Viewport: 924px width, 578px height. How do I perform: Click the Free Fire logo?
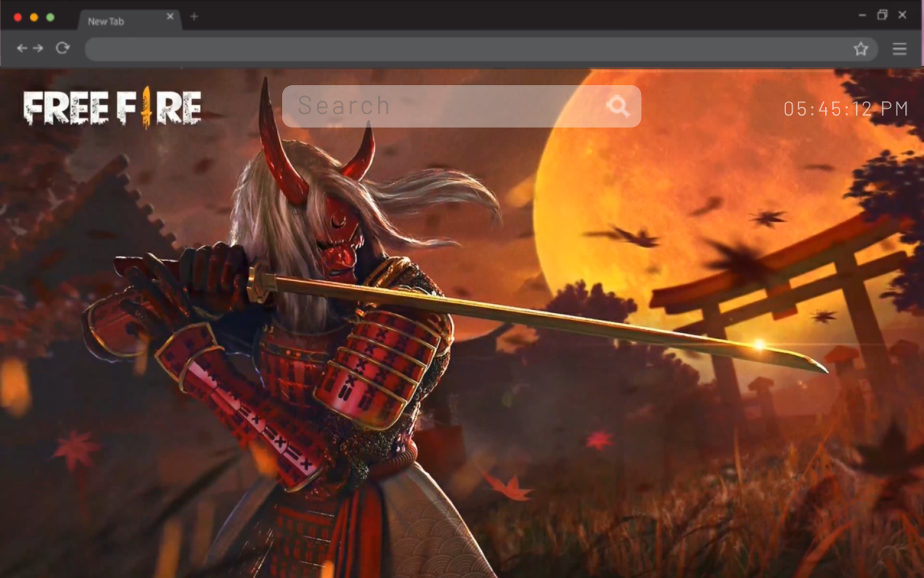[x=112, y=108]
